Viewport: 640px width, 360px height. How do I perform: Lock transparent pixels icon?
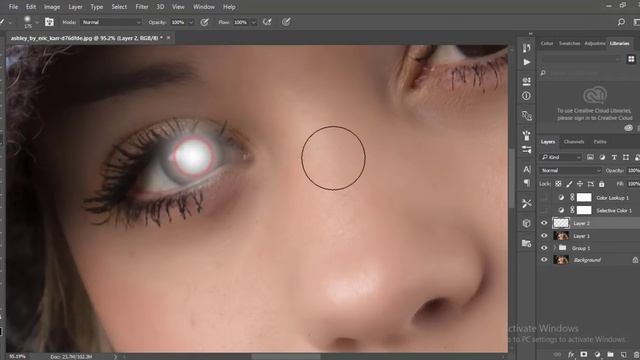click(x=558, y=184)
